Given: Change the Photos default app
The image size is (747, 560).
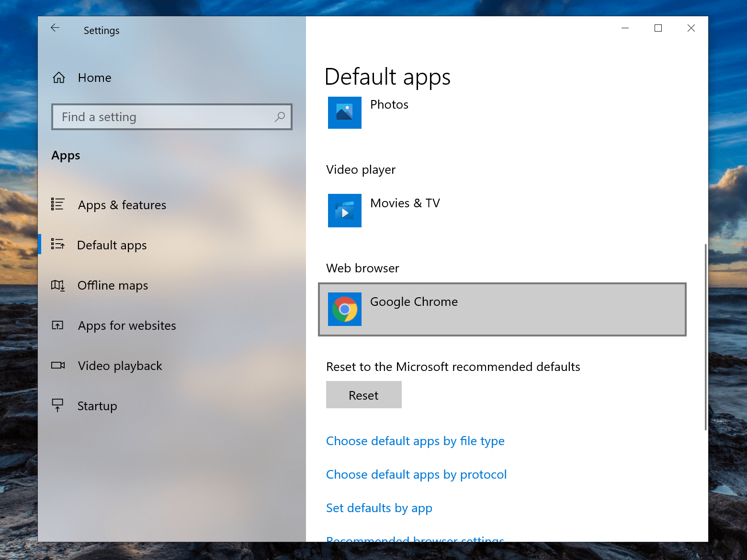Looking at the screenshot, I should [x=502, y=112].
